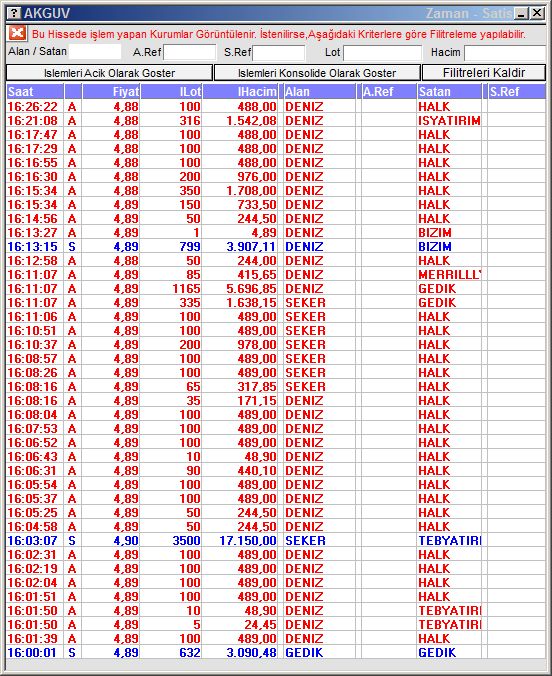Click volume 317,85
The width and height of the screenshot is (552, 676).
click(x=257, y=387)
